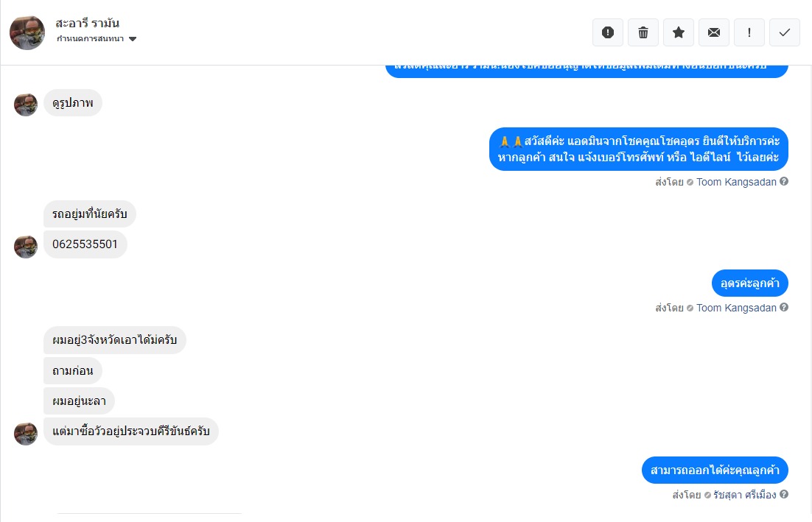Image resolution: width=812 pixels, height=522 pixels.
Task: Mark conversation unread with envelope icon
Action: point(714,32)
